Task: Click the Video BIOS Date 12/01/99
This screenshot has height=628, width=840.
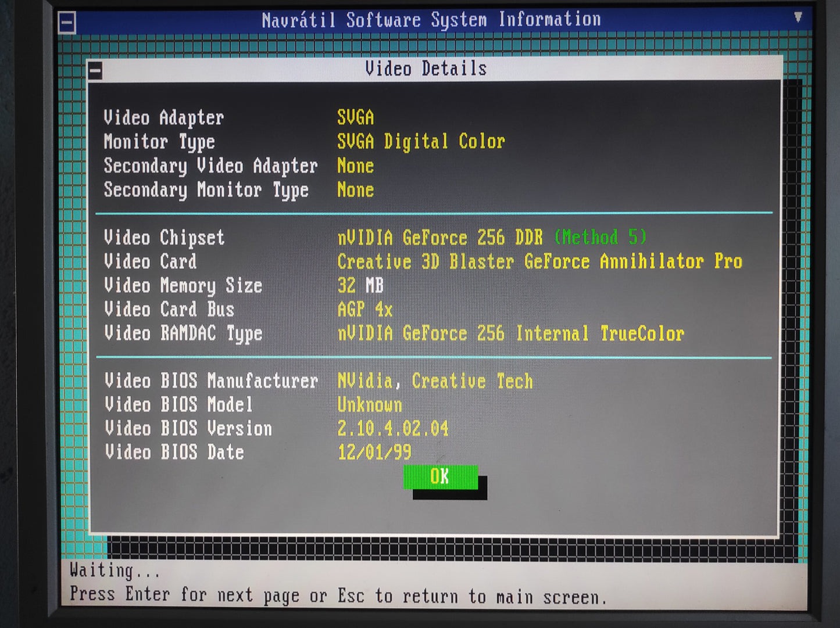Action: (375, 451)
